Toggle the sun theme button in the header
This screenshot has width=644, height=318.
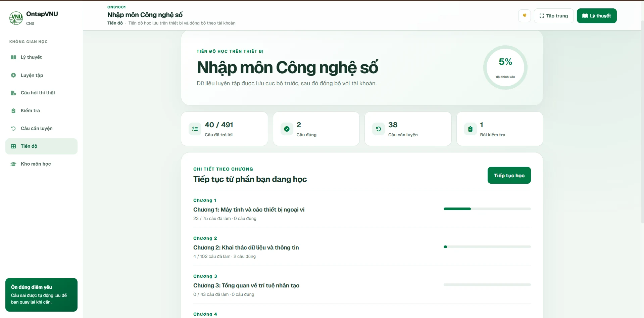525,15
